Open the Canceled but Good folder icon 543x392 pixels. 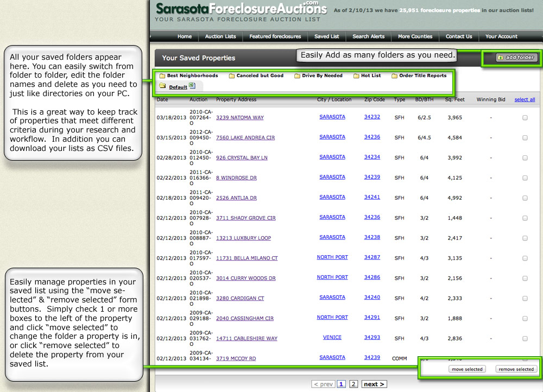232,76
